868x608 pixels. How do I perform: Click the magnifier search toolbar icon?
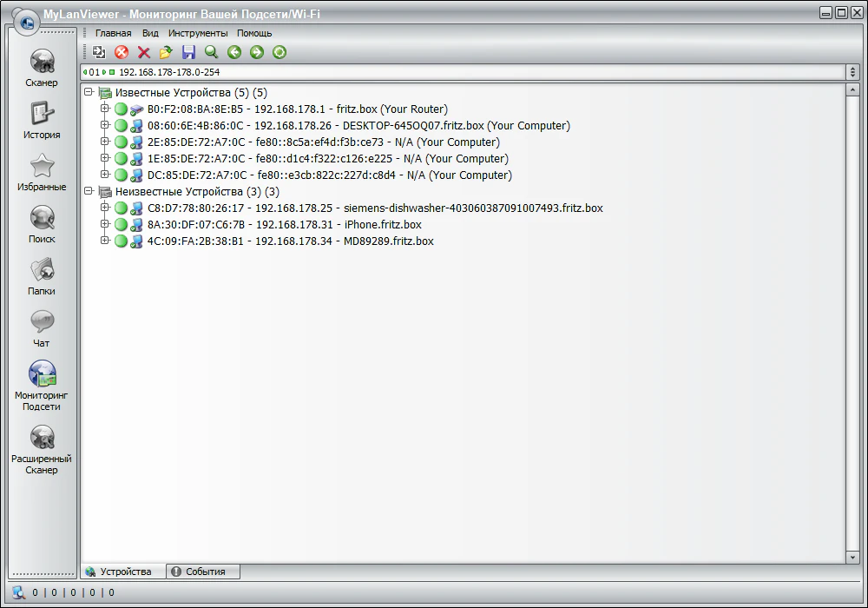[x=211, y=53]
